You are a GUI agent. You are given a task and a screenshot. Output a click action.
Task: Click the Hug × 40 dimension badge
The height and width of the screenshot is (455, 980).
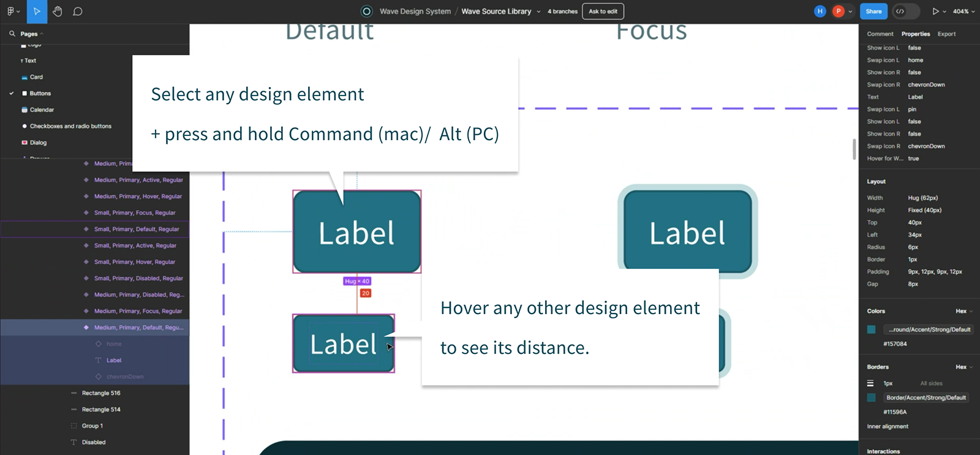357,281
